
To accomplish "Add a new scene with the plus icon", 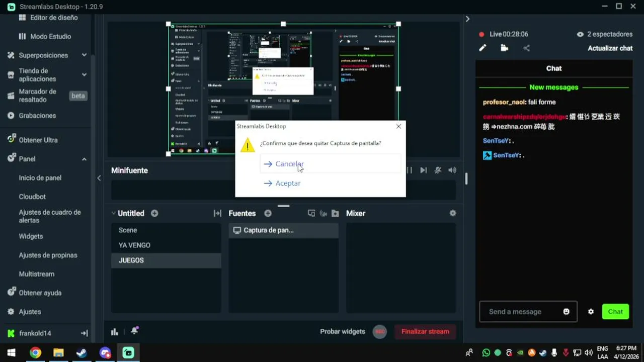I will [154, 213].
